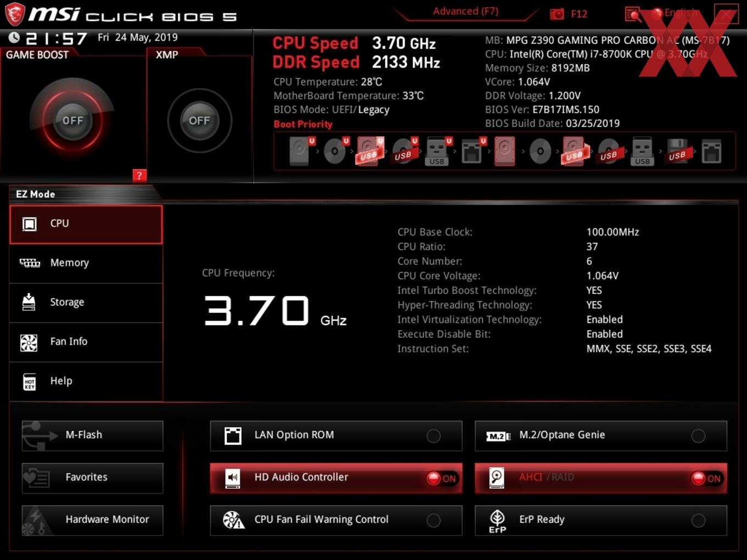Select the first UEFI hard disk boot device
The image size is (747, 560).
300,151
